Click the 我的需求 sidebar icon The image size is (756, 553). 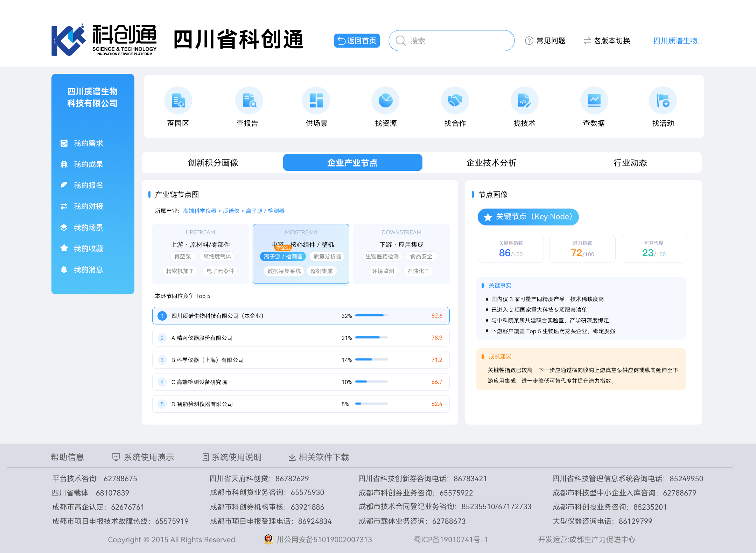(64, 143)
